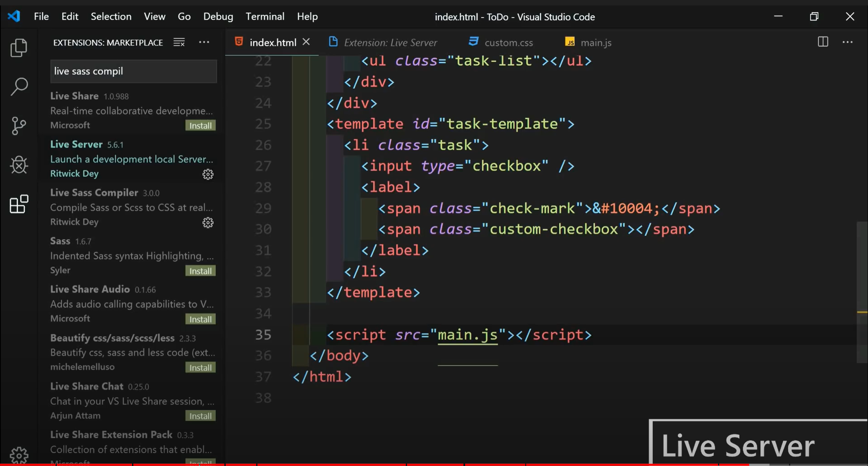Open the Debug view bug icon

point(19,165)
